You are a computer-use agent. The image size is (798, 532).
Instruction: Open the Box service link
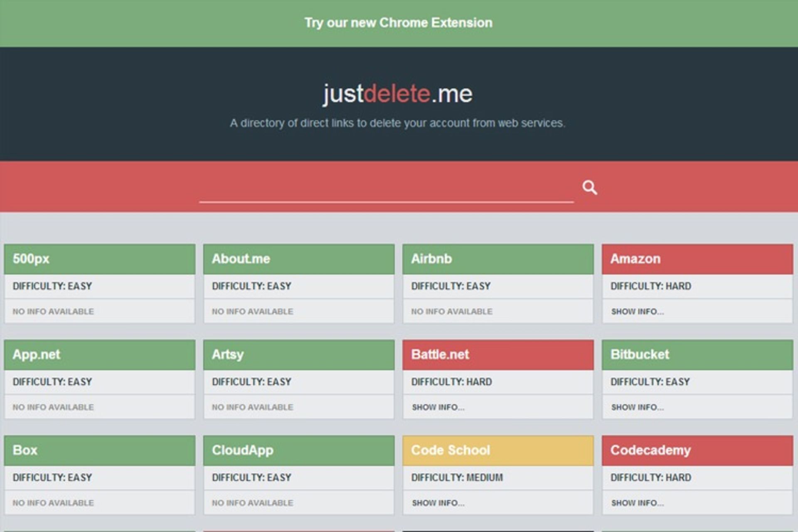coord(100,450)
